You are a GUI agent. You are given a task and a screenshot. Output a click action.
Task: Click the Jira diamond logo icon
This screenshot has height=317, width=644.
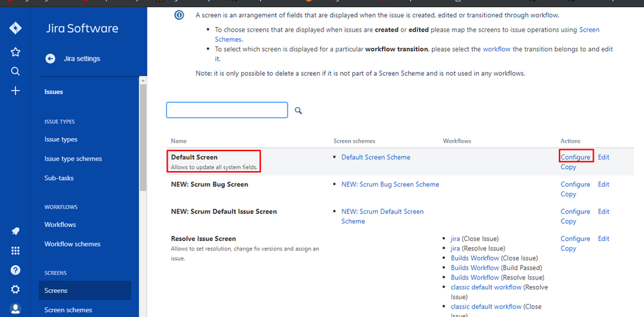pyautogui.click(x=15, y=28)
